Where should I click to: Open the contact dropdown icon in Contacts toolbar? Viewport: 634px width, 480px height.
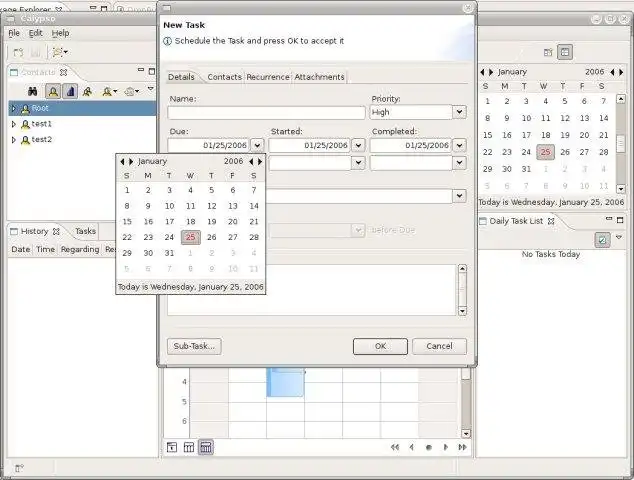click(x=109, y=92)
